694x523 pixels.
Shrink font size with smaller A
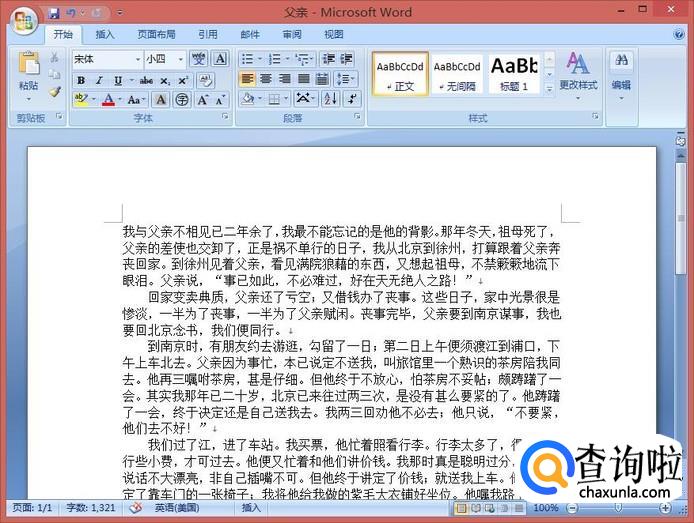(x=220, y=100)
